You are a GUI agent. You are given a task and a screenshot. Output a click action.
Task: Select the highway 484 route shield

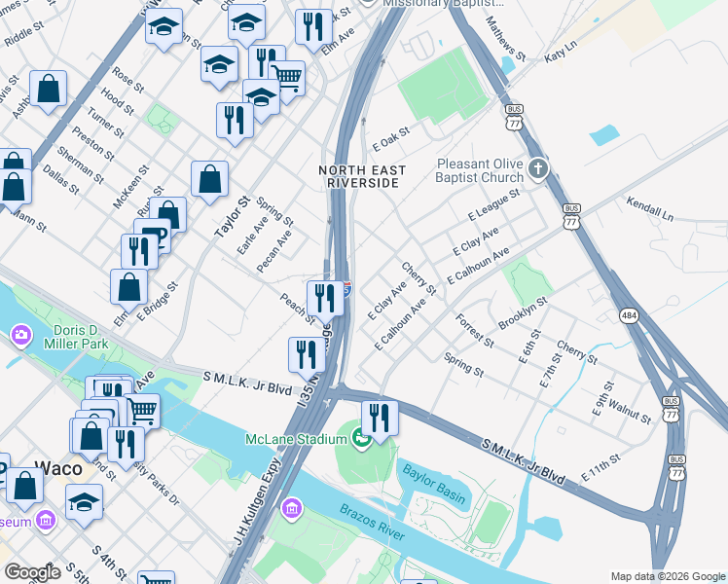click(x=629, y=316)
